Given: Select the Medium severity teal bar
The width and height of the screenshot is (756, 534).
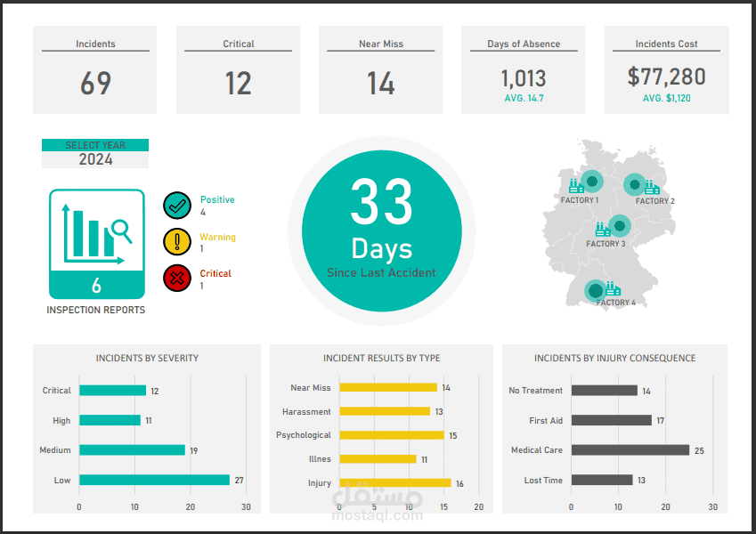Looking at the screenshot, I should 132,450.
